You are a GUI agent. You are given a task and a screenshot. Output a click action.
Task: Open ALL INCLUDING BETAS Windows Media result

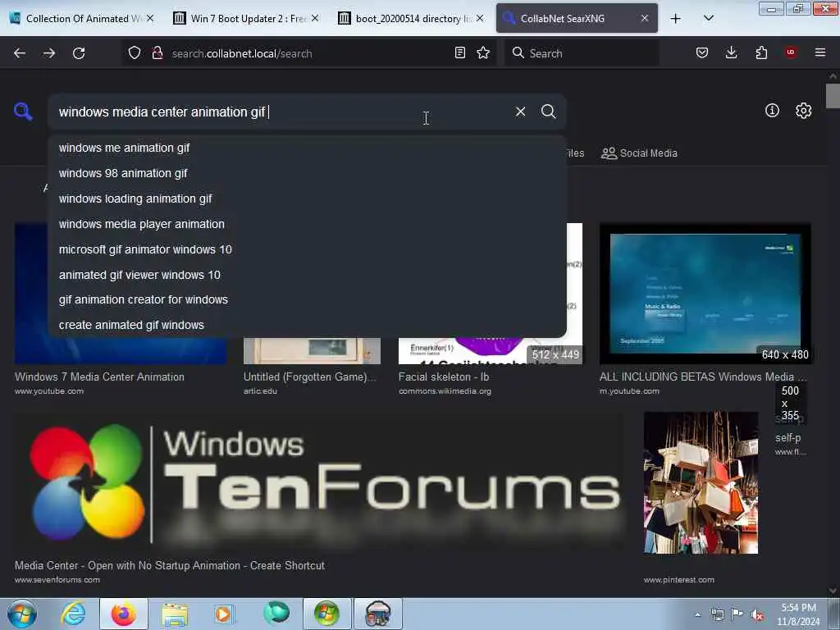tap(702, 377)
